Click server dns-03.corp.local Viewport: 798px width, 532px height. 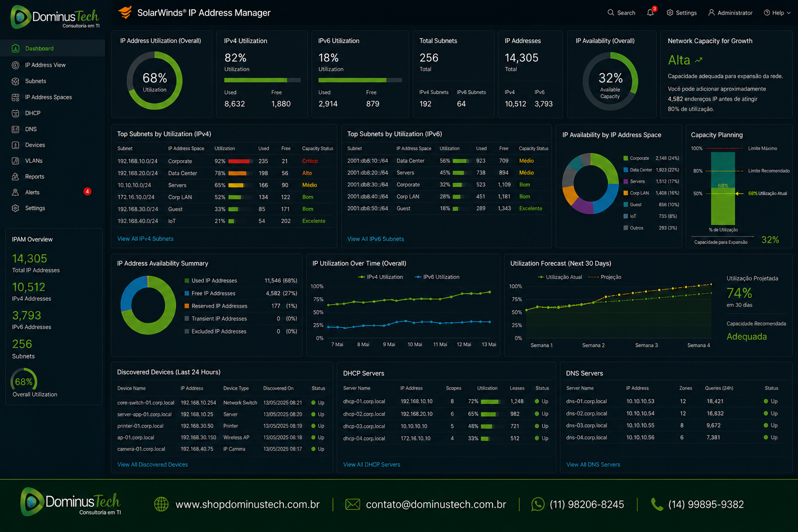(586, 425)
